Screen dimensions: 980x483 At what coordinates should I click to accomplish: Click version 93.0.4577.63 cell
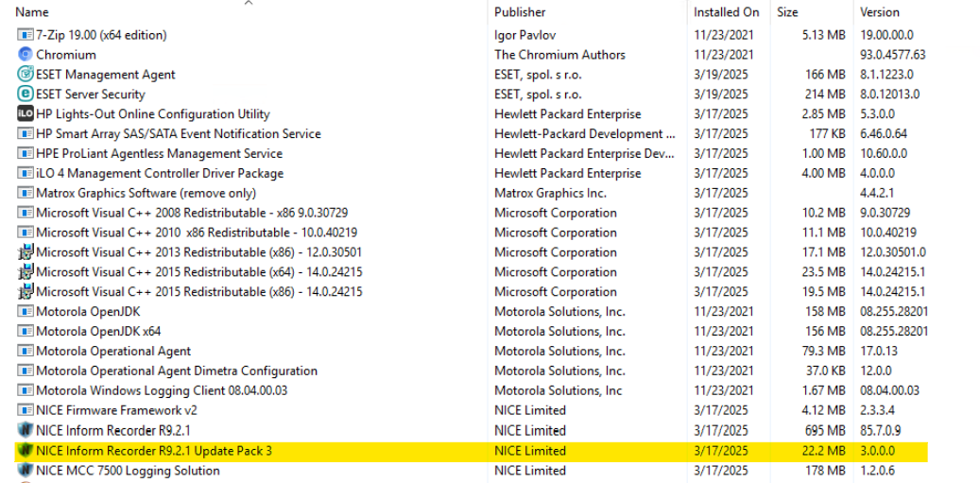(893, 55)
